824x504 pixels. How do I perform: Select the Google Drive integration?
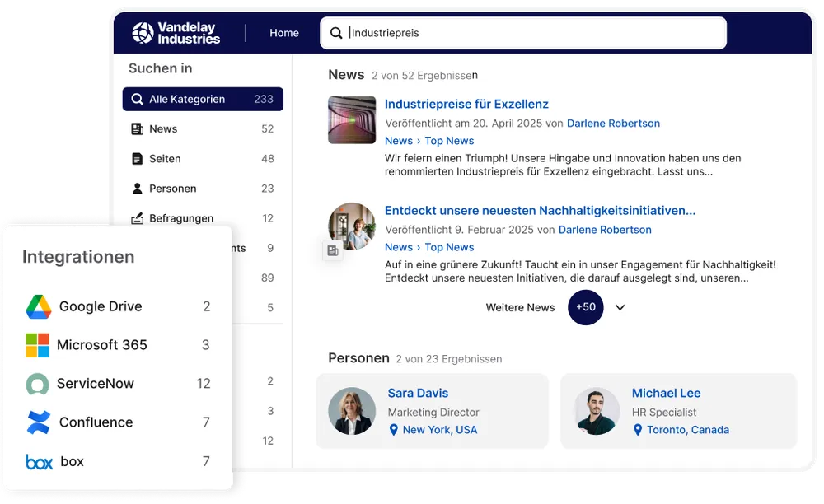(118, 306)
